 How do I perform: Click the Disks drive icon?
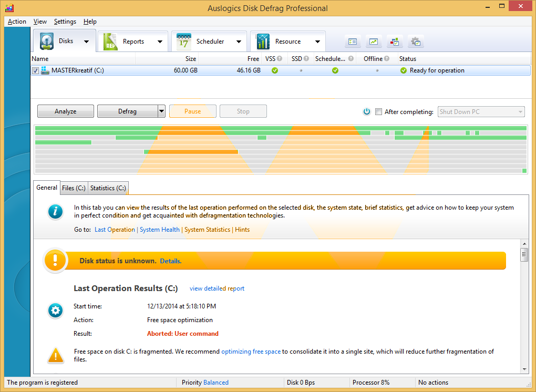(46, 41)
